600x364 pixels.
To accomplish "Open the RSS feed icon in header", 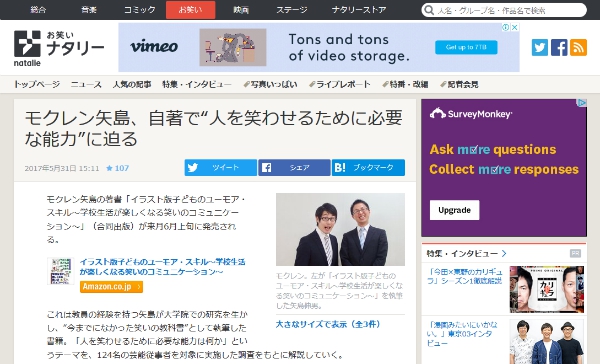I will tap(578, 47).
